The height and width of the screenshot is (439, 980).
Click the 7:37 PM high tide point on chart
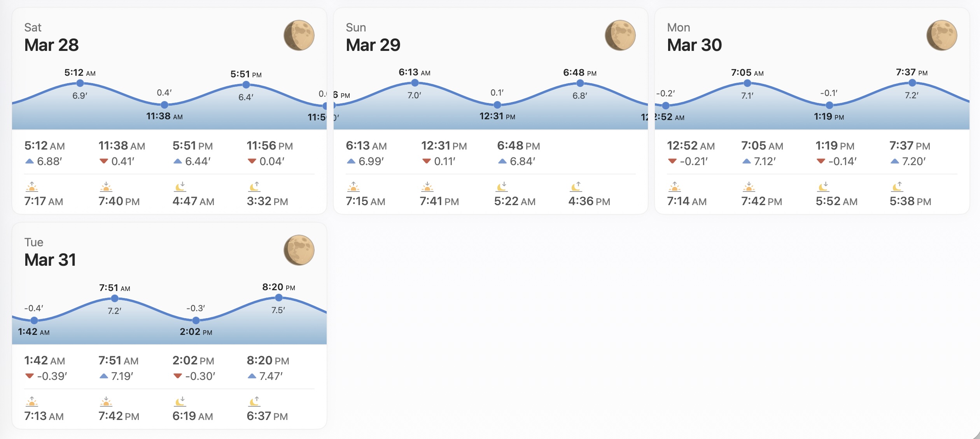click(912, 83)
